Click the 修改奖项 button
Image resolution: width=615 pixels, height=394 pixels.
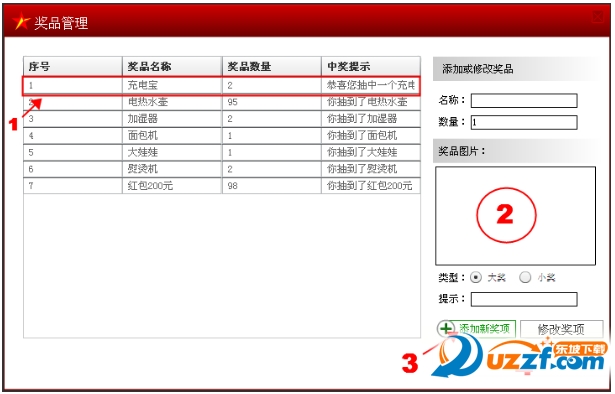[x=561, y=329]
